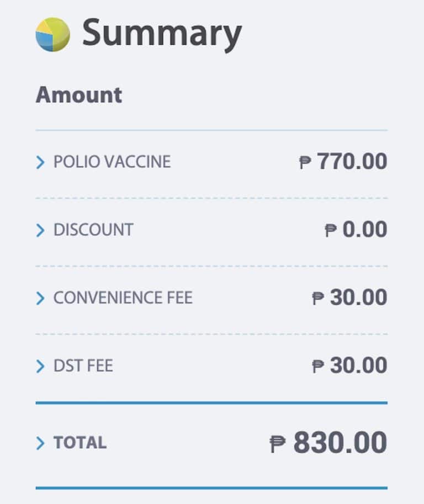Click the peso sign beside 830.00
This screenshot has width=424, height=504.
278,444
